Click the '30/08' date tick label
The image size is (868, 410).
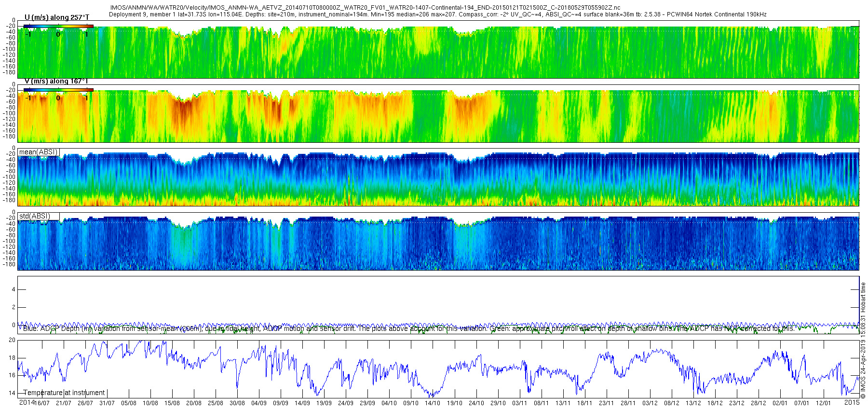point(237,403)
